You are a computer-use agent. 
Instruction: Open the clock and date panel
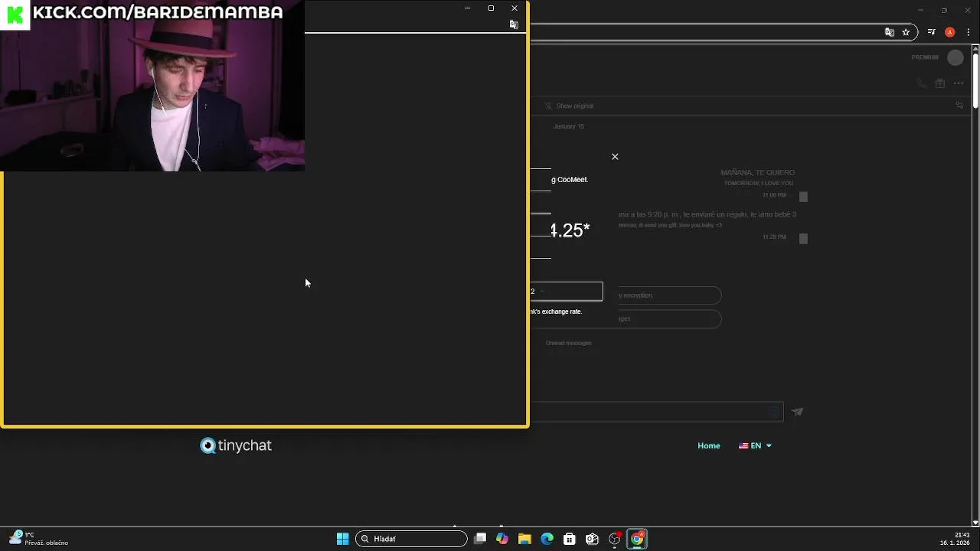[x=955, y=539]
